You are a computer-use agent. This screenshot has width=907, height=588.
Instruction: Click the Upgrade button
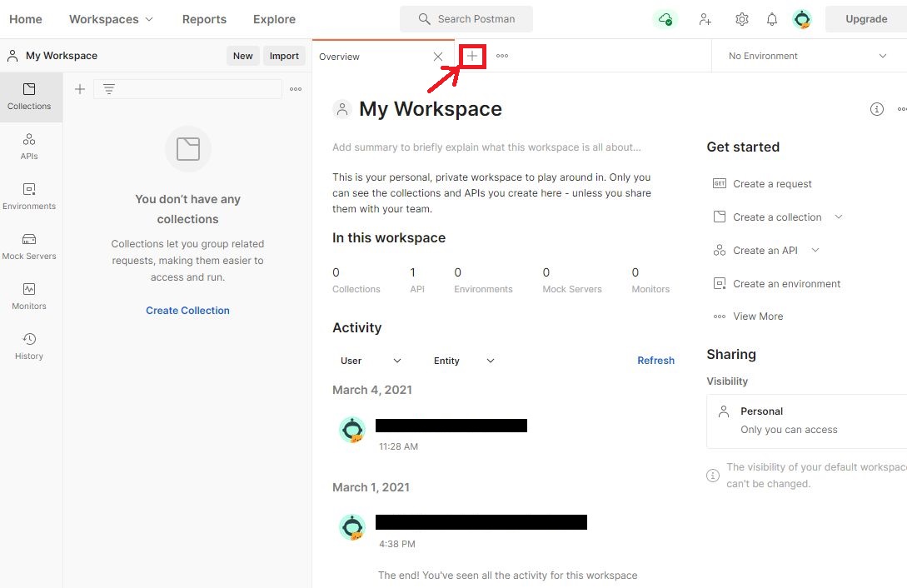tap(866, 19)
